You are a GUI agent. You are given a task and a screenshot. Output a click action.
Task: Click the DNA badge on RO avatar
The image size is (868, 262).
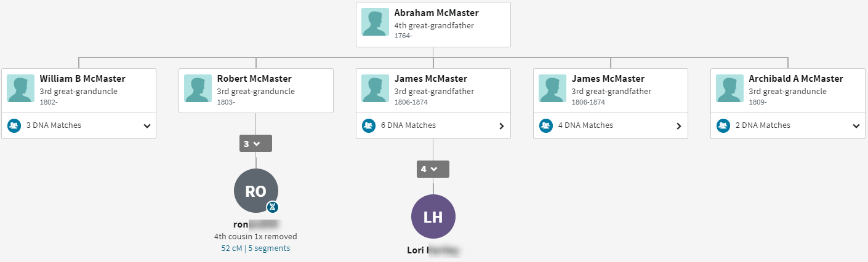point(273,207)
